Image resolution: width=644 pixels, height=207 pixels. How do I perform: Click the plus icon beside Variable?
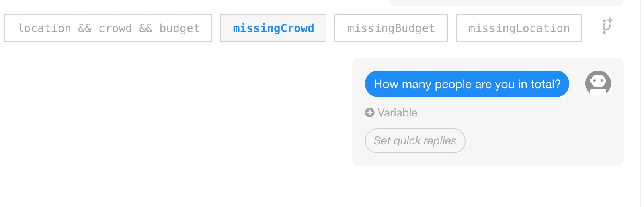pyautogui.click(x=369, y=113)
